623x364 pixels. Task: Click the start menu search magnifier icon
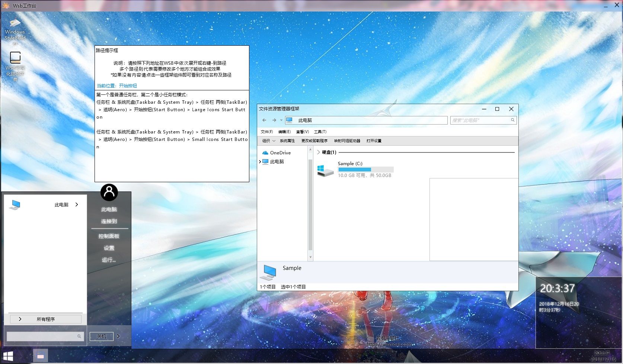tap(79, 336)
